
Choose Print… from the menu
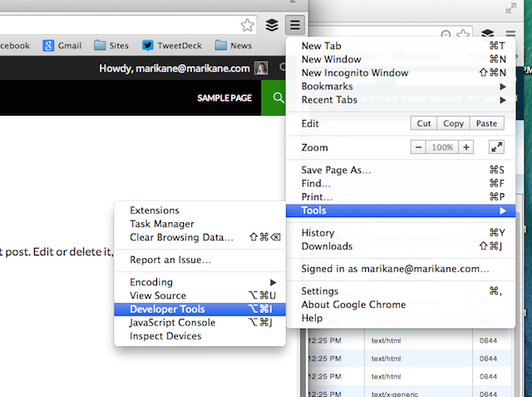[x=401, y=197]
